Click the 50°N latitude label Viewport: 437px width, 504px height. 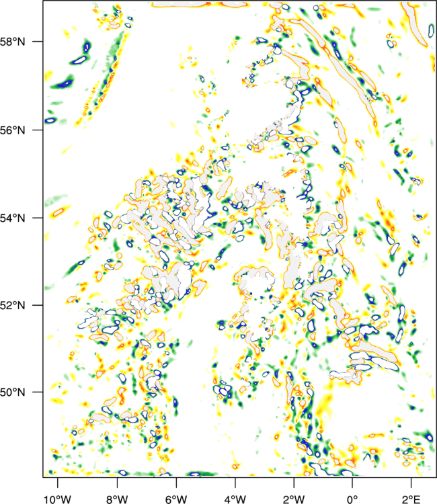click(x=13, y=392)
